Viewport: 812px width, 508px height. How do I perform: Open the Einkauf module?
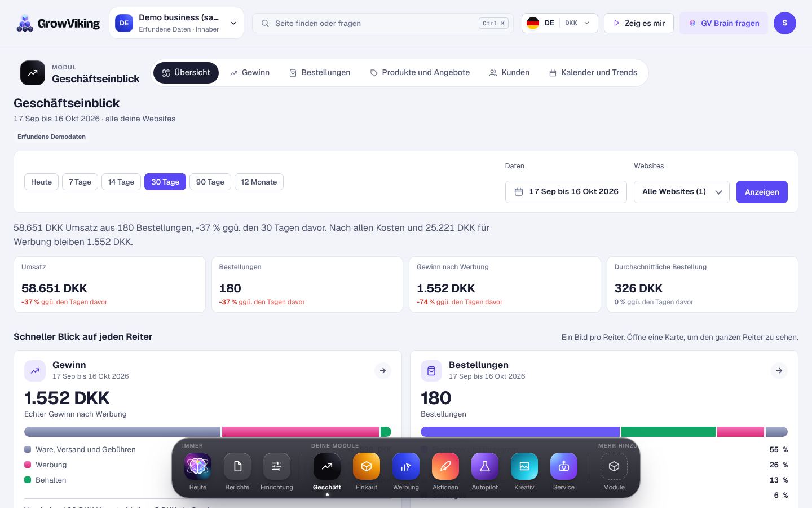pyautogui.click(x=367, y=467)
